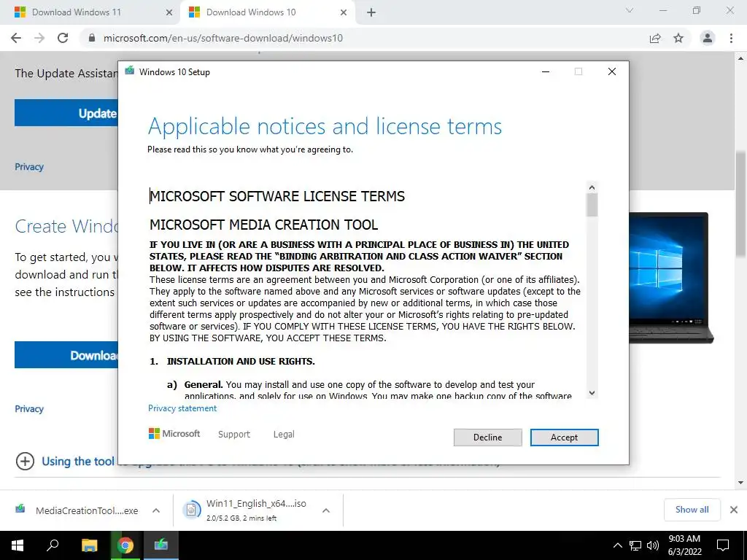Show all downloads
The image size is (747, 560).
[692, 510]
